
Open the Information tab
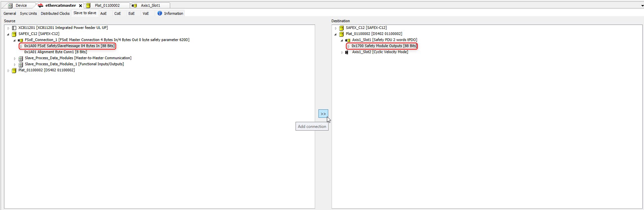[x=173, y=13]
